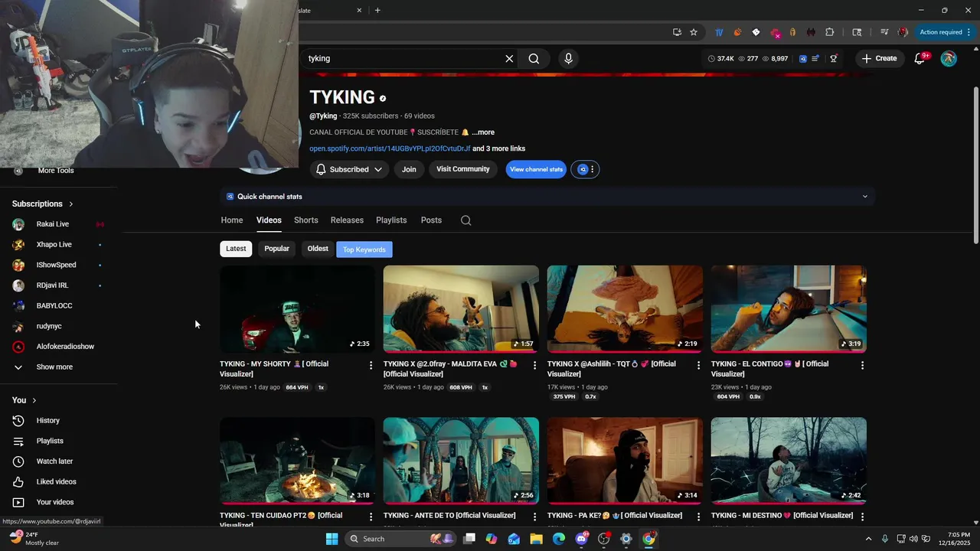Open the media controls music-note icon
980x551 pixels.
(884, 32)
